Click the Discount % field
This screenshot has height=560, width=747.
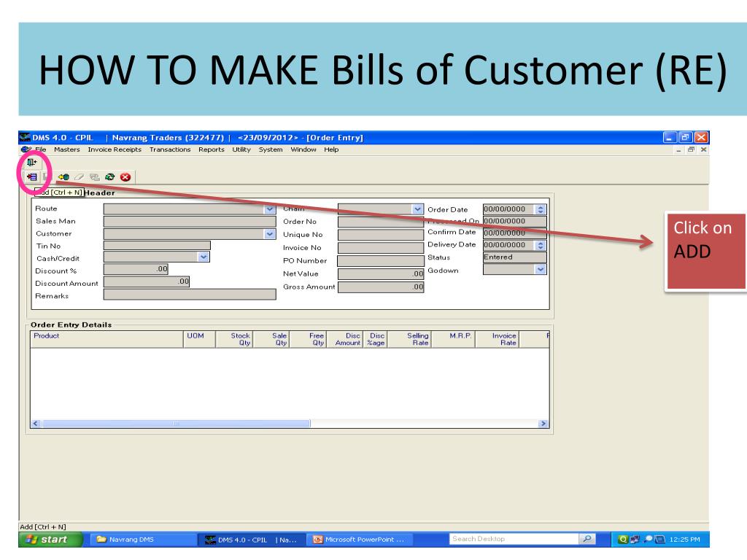(136, 269)
